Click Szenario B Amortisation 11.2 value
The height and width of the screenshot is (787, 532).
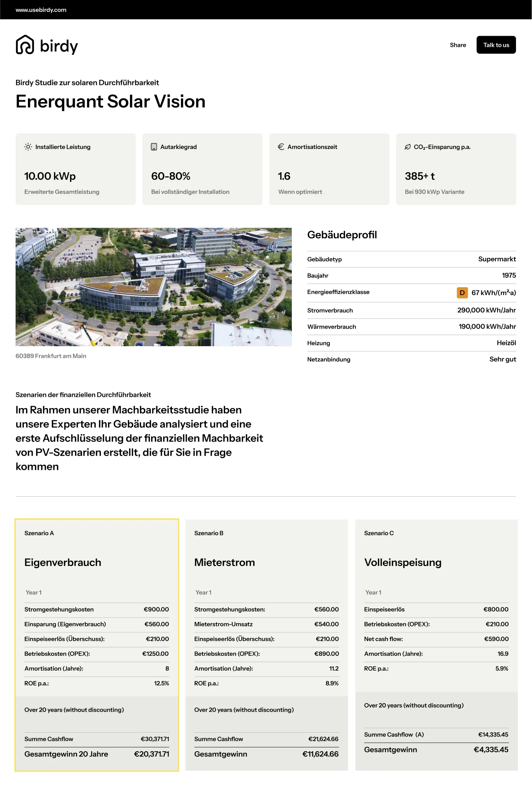click(x=334, y=669)
